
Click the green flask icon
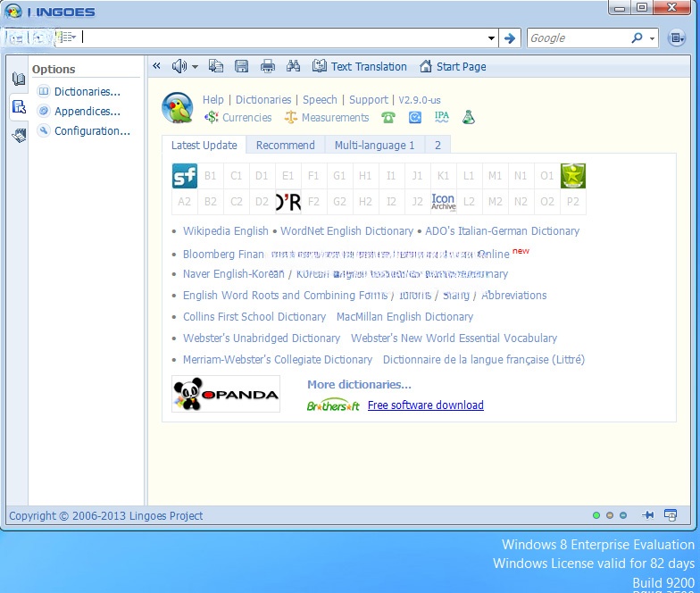pyautogui.click(x=468, y=117)
